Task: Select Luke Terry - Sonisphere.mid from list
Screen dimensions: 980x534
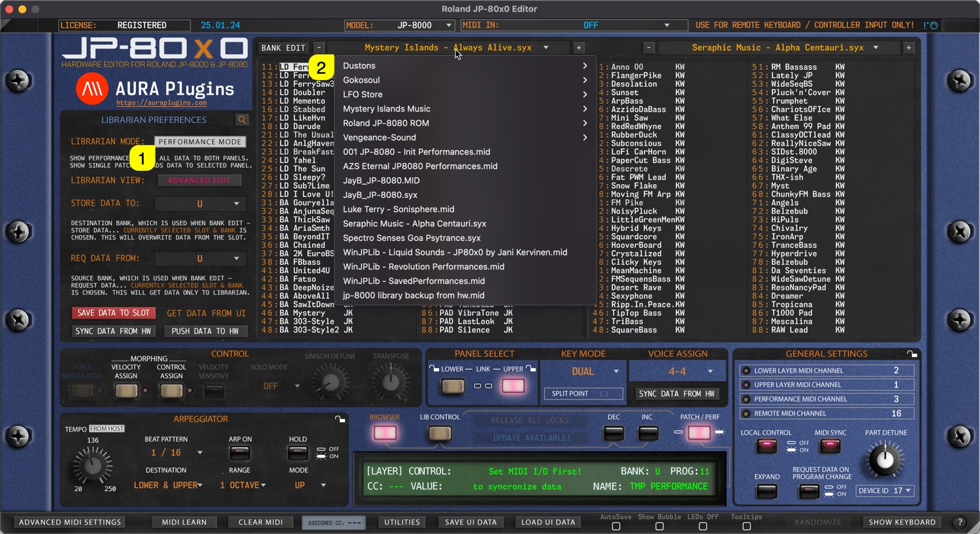Action: (399, 210)
